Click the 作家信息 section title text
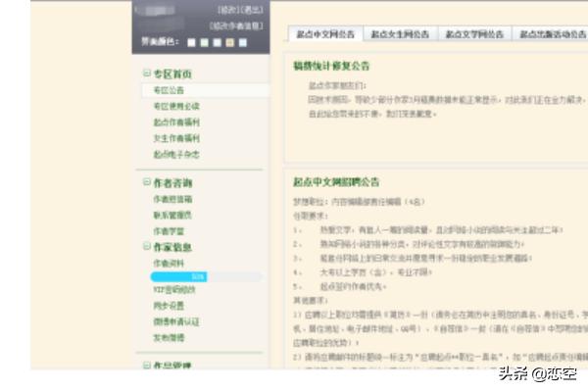Image resolution: width=588 pixels, height=392 pixels. [x=172, y=247]
